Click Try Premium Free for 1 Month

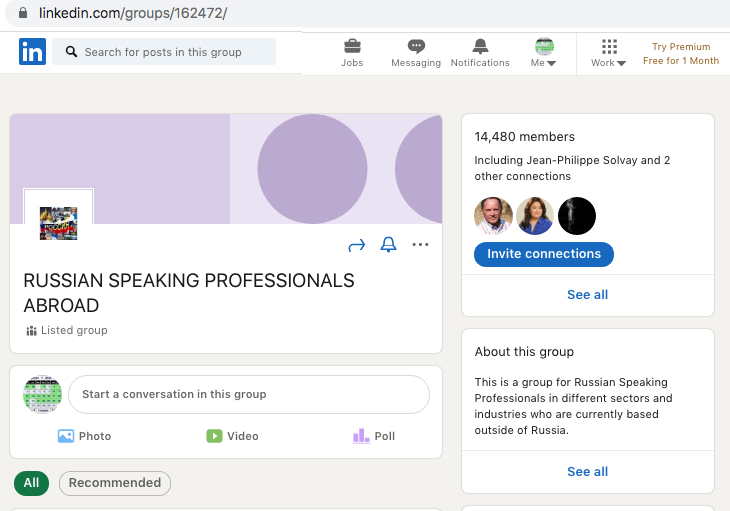(x=681, y=54)
